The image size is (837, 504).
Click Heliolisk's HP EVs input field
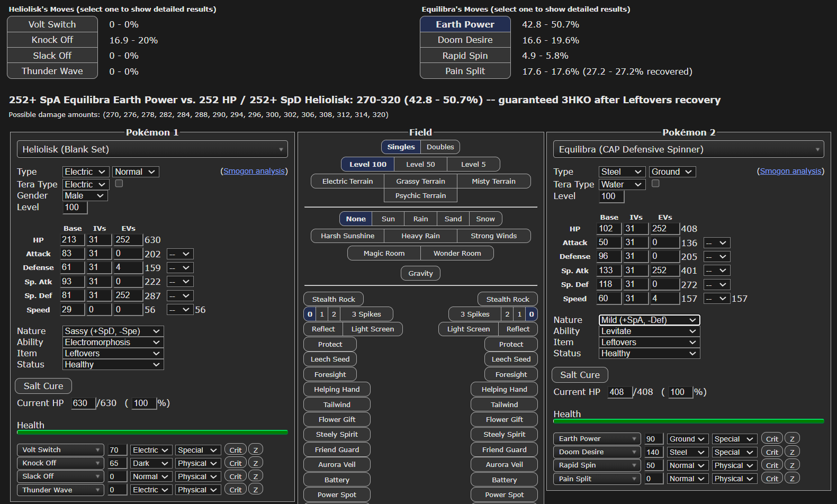pos(128,240)
